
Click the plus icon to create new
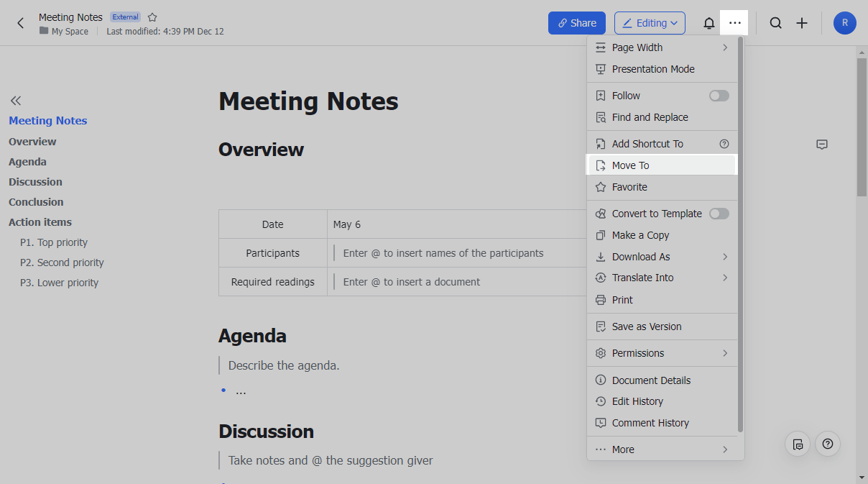pos(802,23)
